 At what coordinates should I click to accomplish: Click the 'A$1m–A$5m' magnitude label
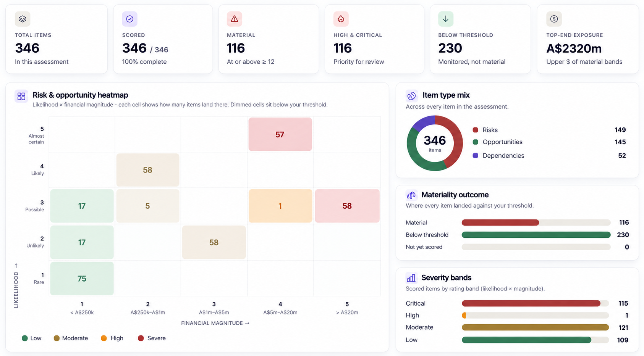coord(214,312)
